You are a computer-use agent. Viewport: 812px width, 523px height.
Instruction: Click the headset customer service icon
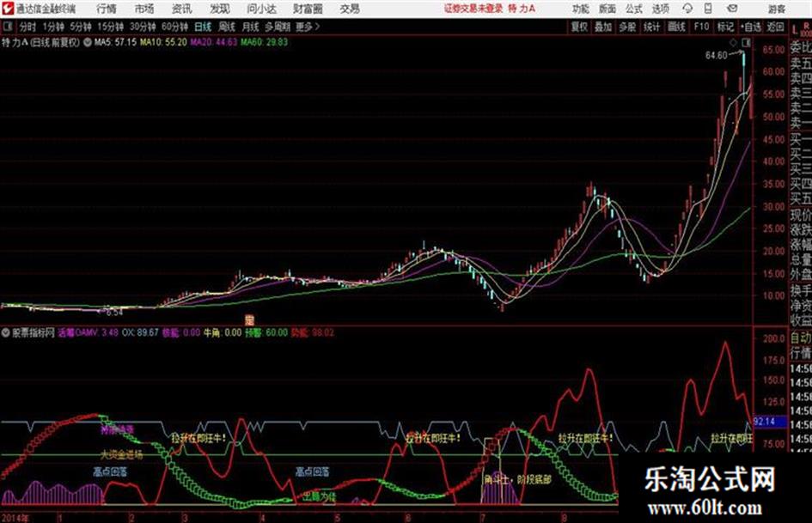point(687,9)
